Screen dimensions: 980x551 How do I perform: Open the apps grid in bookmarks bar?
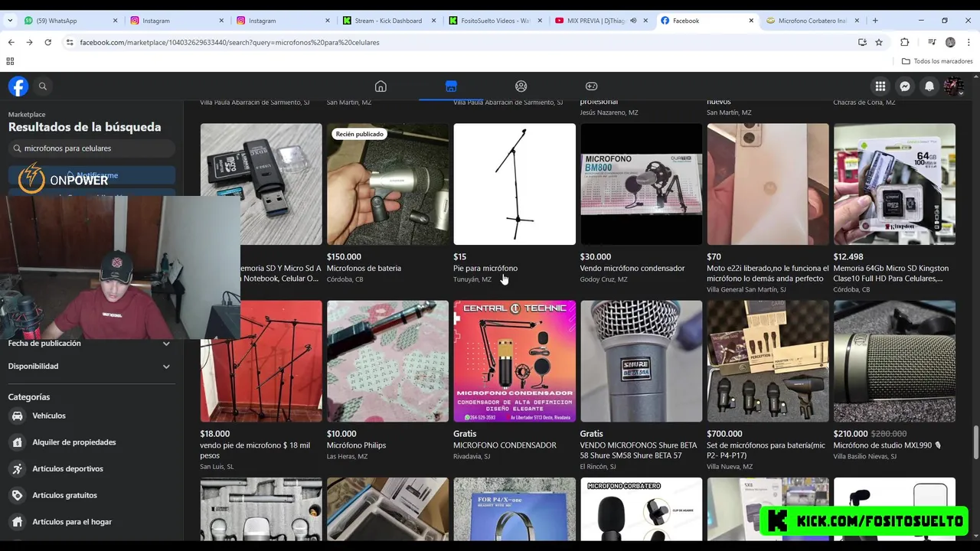tap(10, 61)
